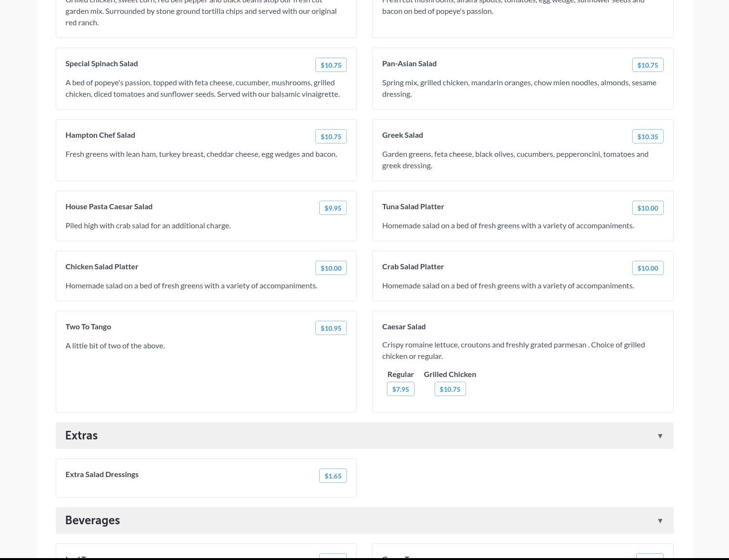729x560 pixels.
Task: Choose Caesar Salad Grilled Chicken $10.75
Action: coord(450,389)
